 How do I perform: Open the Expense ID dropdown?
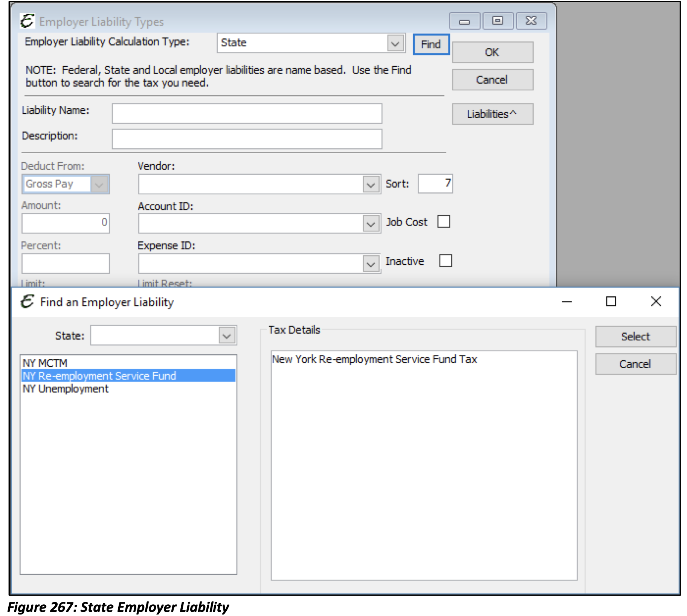tap(370, 262)
